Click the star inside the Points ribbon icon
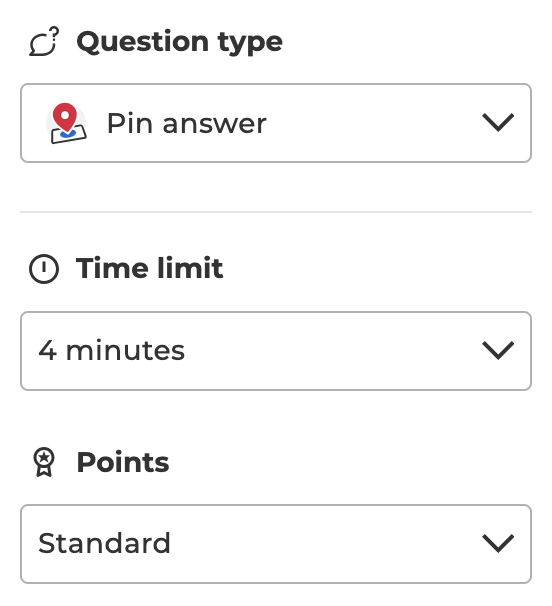 tap(44, 458)
